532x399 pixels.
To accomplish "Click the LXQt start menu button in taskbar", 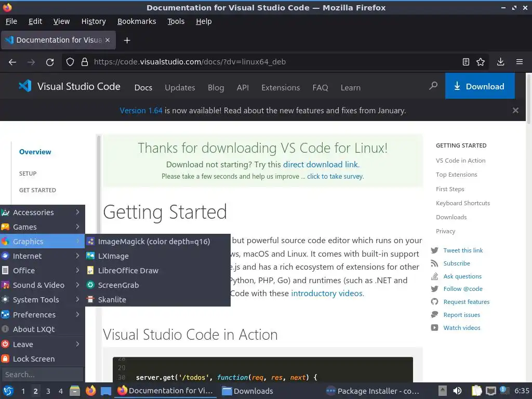I will tap(8, 391).
